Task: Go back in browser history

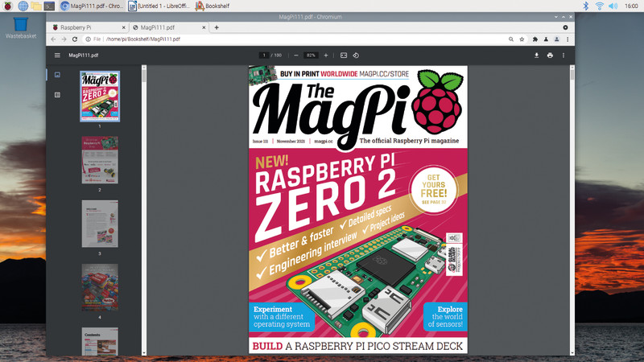Action: click(53, 39)
